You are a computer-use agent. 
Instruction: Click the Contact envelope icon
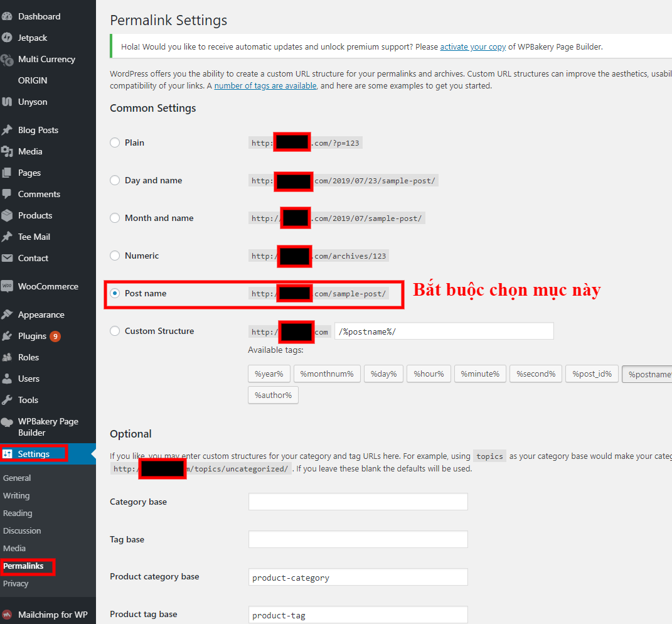click(x=7, y=258)
